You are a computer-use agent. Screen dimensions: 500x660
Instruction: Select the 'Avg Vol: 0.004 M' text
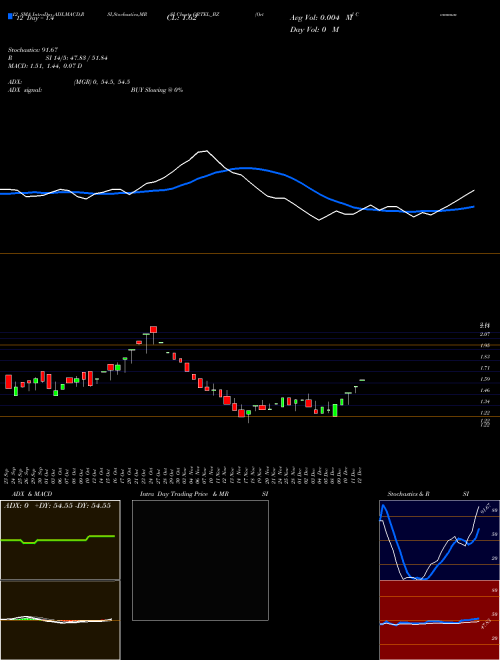point(321,18)
